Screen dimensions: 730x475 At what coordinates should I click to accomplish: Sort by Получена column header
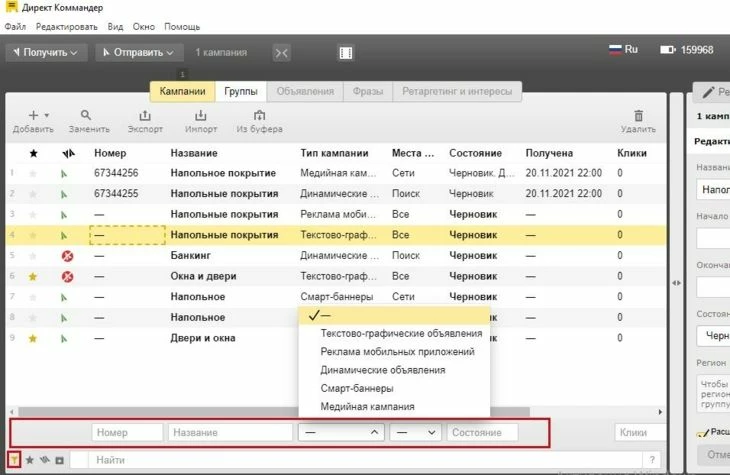(x=549, y=153)
